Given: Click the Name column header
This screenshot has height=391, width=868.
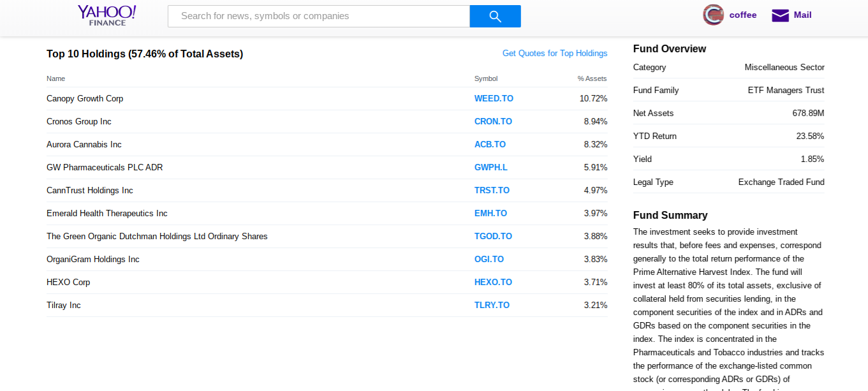Looking at the screenshot, I should (x=55, y=78).
